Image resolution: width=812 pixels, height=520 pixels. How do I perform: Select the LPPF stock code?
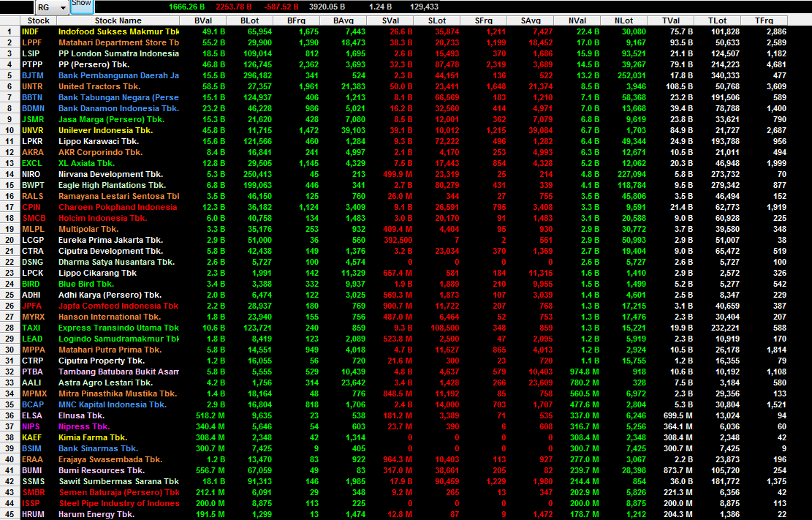pyautogui.click(x=31, y=42)
